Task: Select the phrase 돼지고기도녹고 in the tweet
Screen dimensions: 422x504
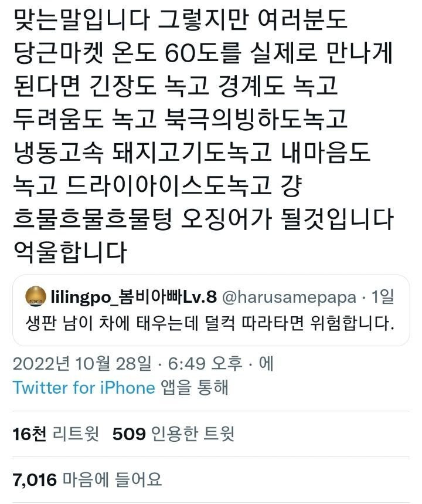Action: coord(192,152)
